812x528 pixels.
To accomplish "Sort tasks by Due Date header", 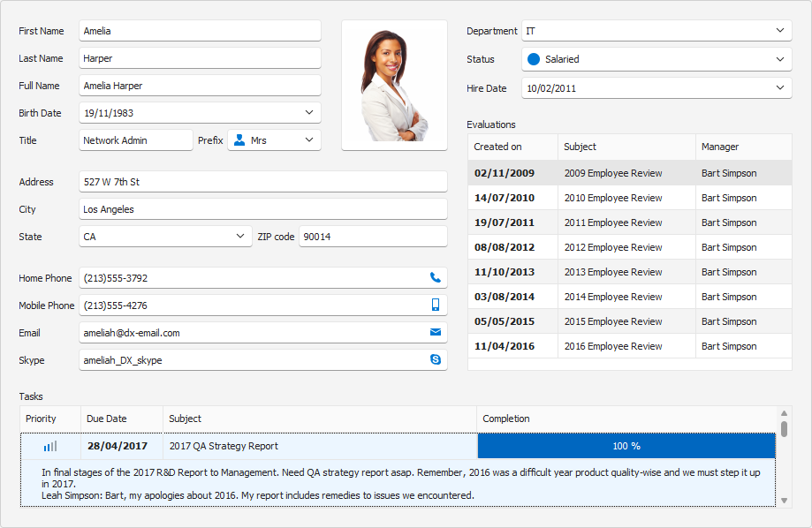I will tap(122, 419).
